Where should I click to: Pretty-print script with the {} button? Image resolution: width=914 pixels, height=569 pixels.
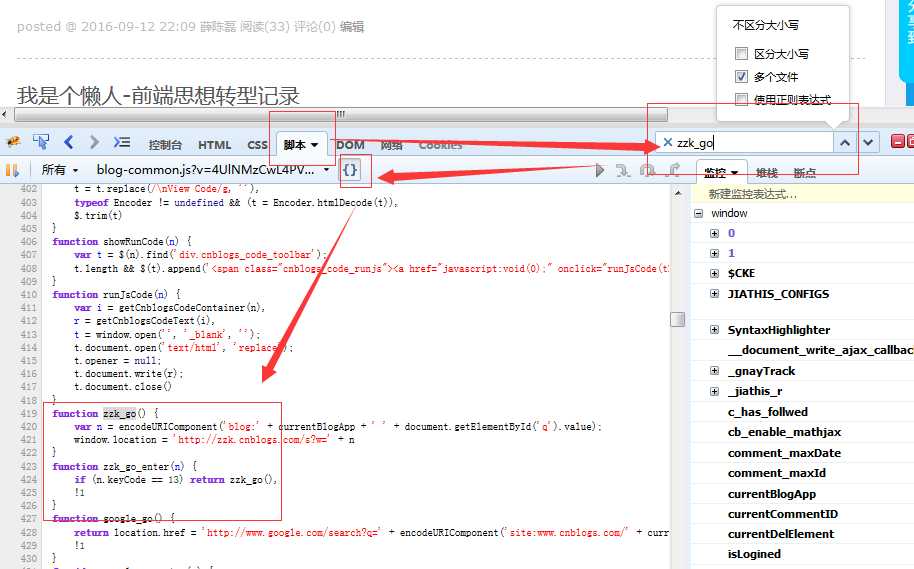pos(350,170)
